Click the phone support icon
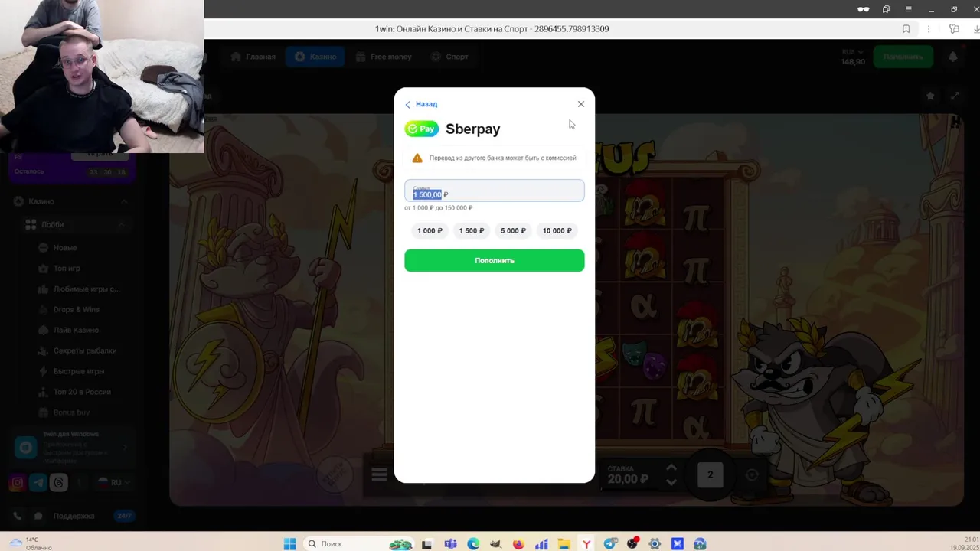 coord(17,516)
